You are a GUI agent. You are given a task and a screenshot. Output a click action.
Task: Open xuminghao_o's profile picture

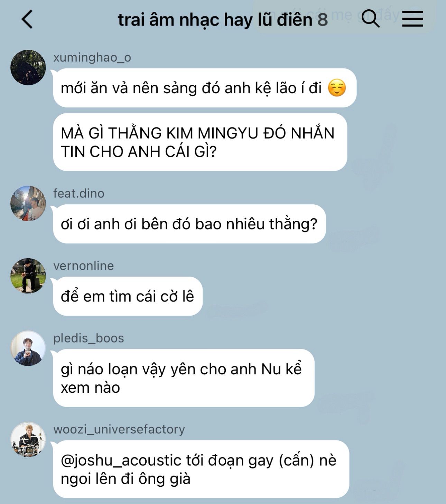coord(28,67)
